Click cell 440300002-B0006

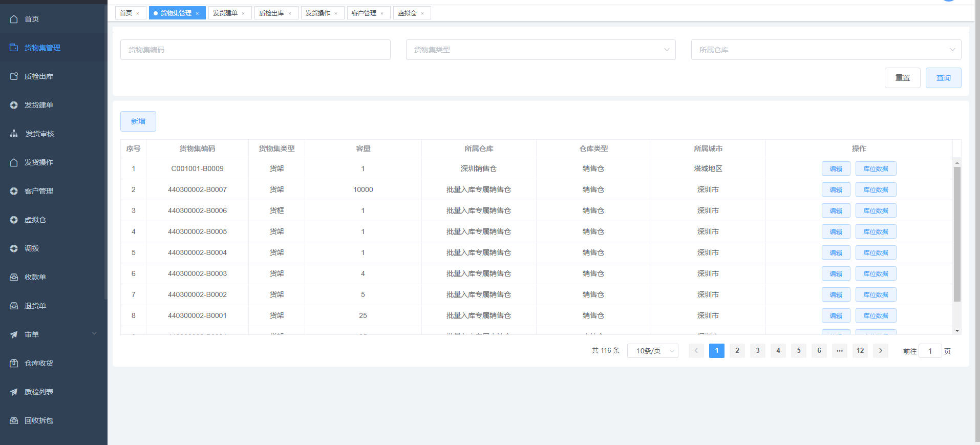point(197,210)
